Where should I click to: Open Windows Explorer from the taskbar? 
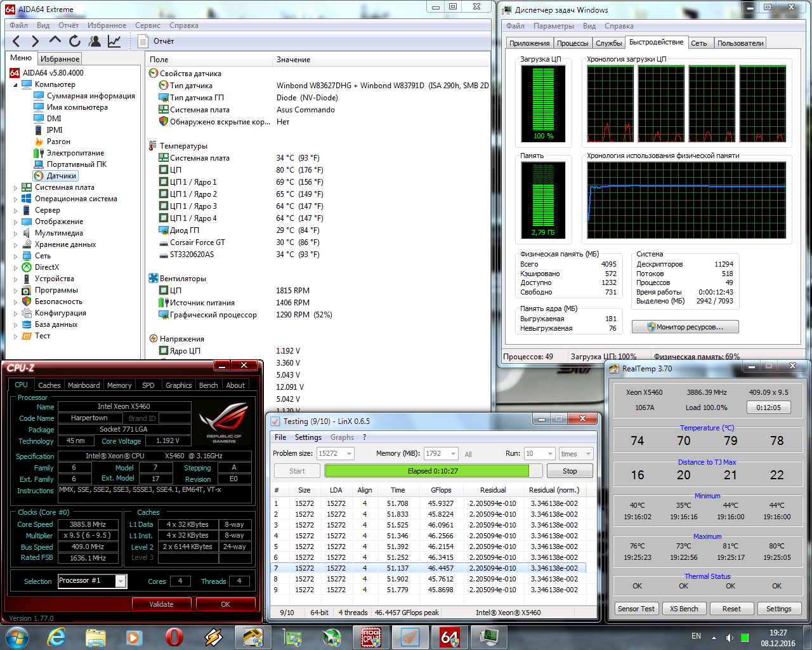pos(96,637)
